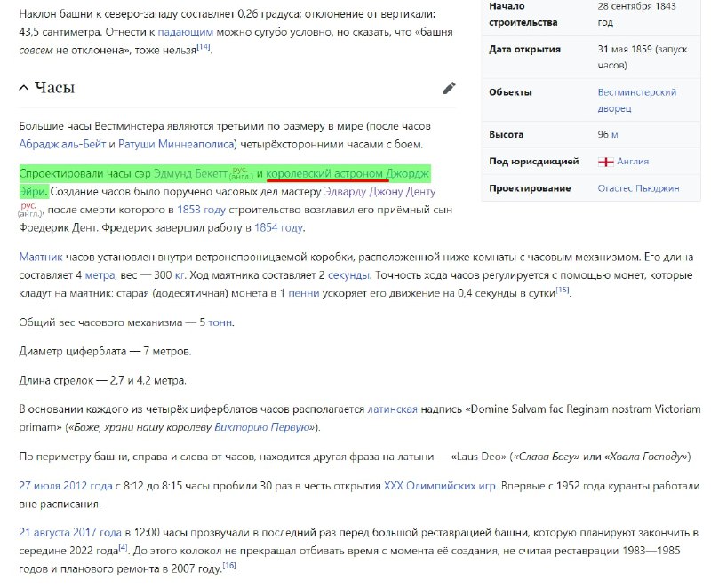Click the Объекты infobox label

point(510,92)
